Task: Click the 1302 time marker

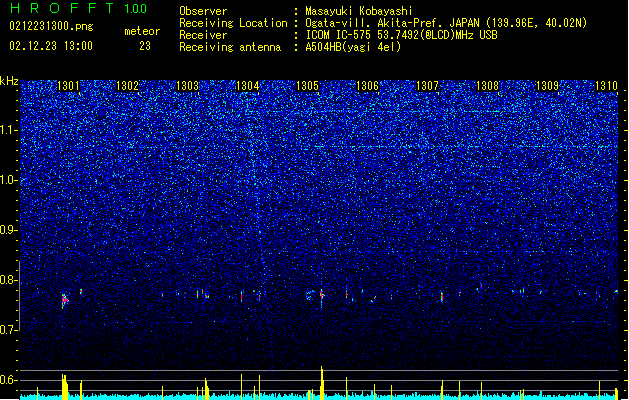Action: coord(127,86)
